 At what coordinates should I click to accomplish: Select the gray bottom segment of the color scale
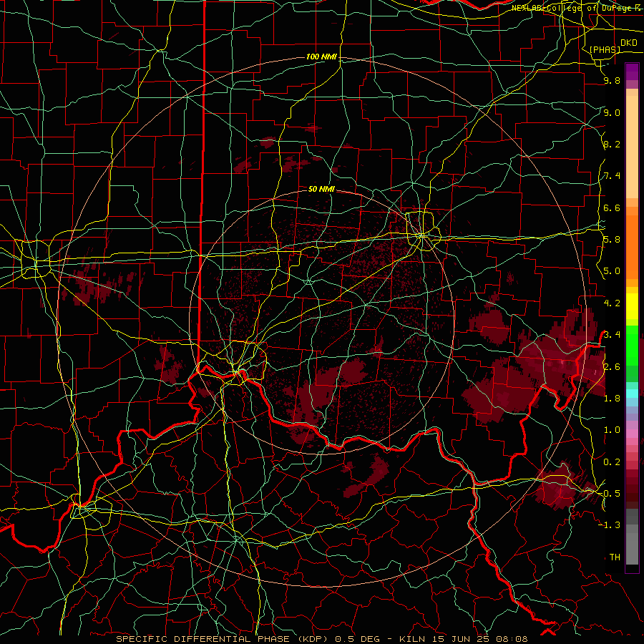(x=632, y=549)
